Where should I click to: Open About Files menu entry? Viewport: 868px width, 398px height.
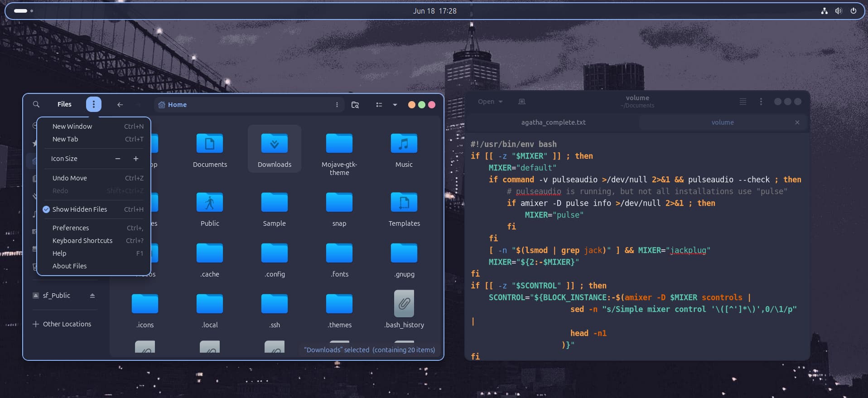coord(94,266)
